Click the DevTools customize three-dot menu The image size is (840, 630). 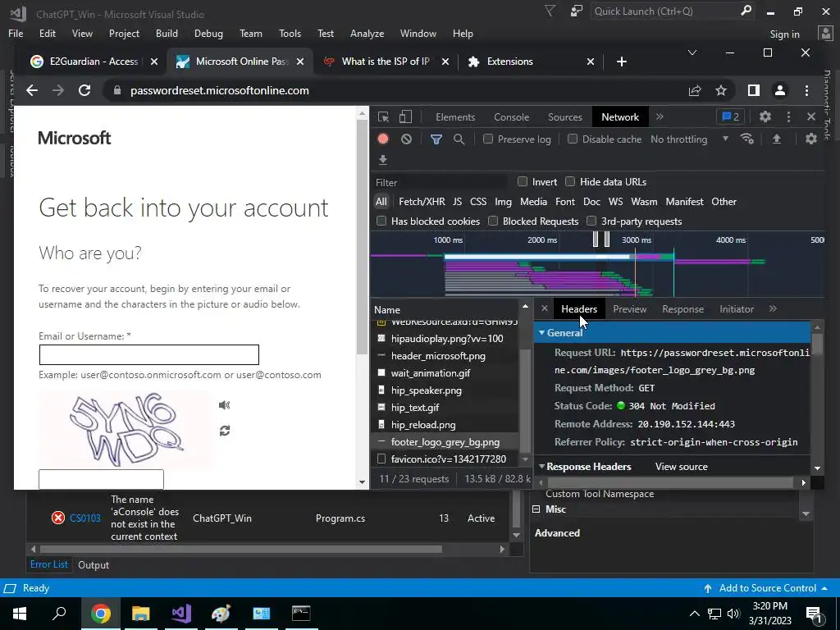coord(788,116)
